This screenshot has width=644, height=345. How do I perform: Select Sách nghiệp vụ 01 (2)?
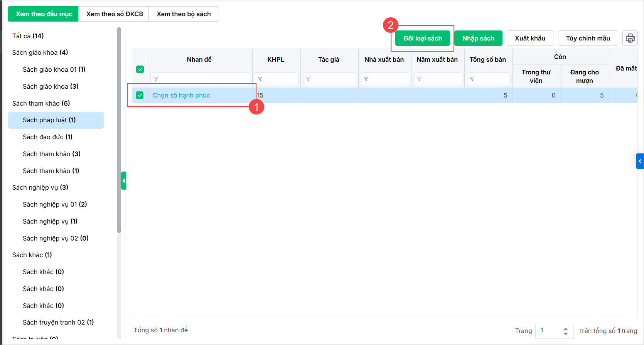pyautogui.click(x=55, y=204)
